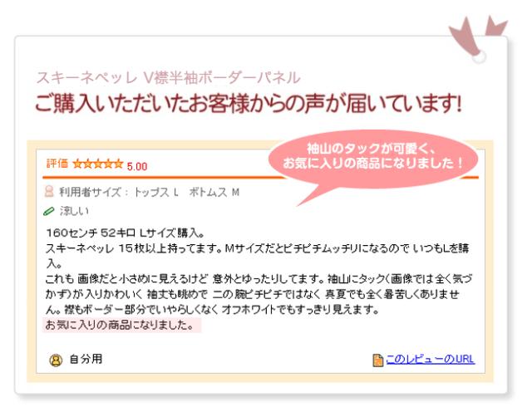Click the 5.00 rating score

[137, 166]
